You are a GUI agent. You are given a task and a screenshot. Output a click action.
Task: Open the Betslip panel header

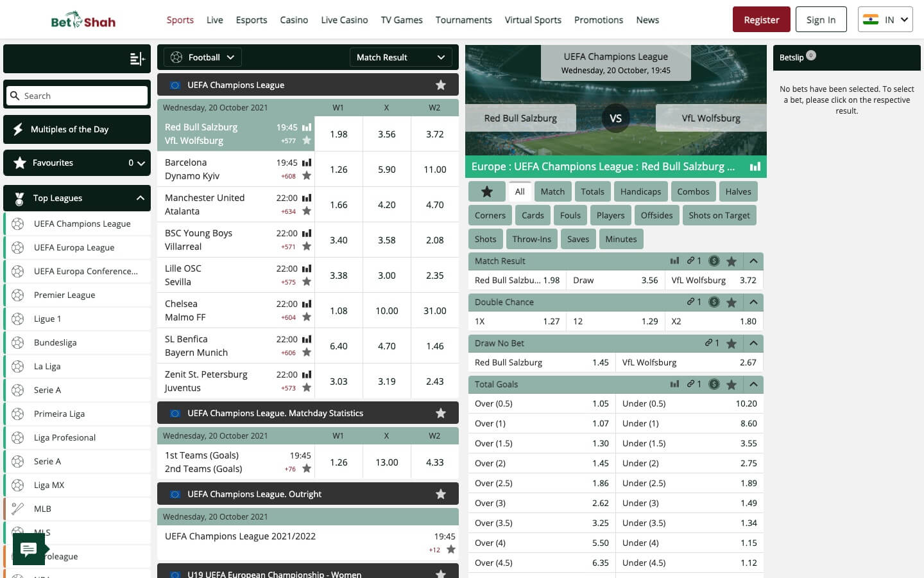pyautogui.click(x=846, y=58)
